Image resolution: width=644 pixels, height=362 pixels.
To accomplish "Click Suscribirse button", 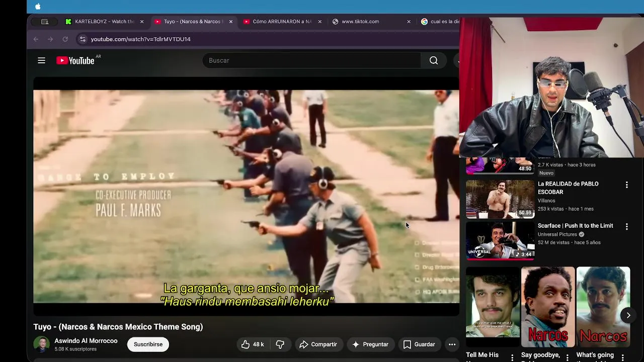I will pyautogui.click(x=148, y=344).
